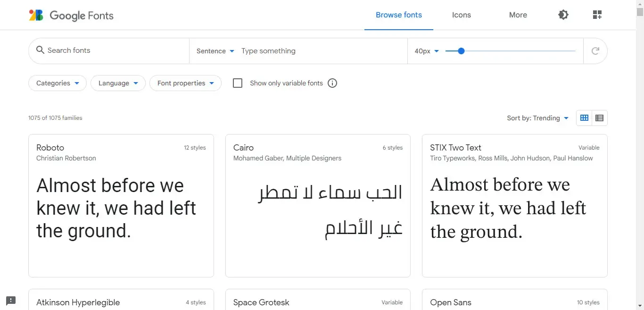Open the Open Sans font card
This screenshot has height=310, width=644.
[x=515, y=300]
